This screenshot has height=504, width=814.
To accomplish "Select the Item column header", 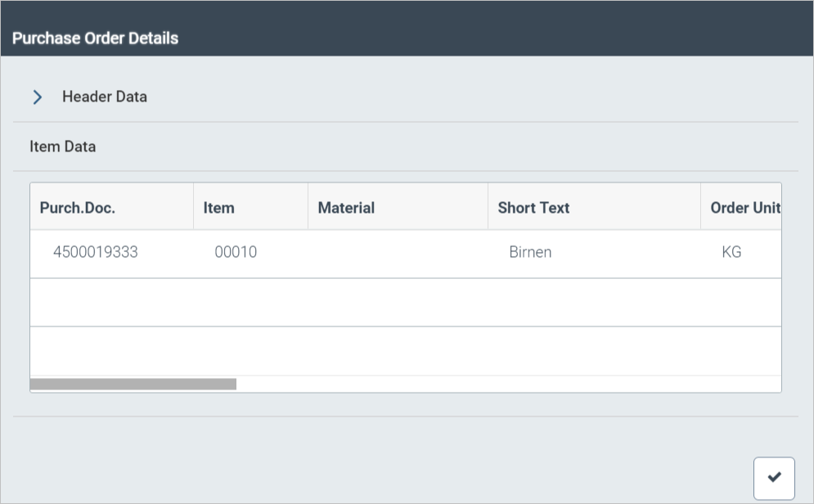I will [x=219, y=208].
